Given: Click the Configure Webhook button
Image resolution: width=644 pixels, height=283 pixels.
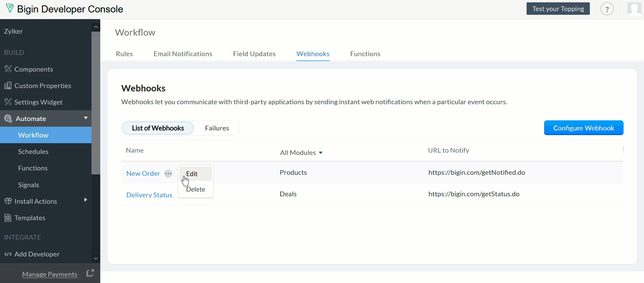Looking at the screenshot, I should (583, 128).
